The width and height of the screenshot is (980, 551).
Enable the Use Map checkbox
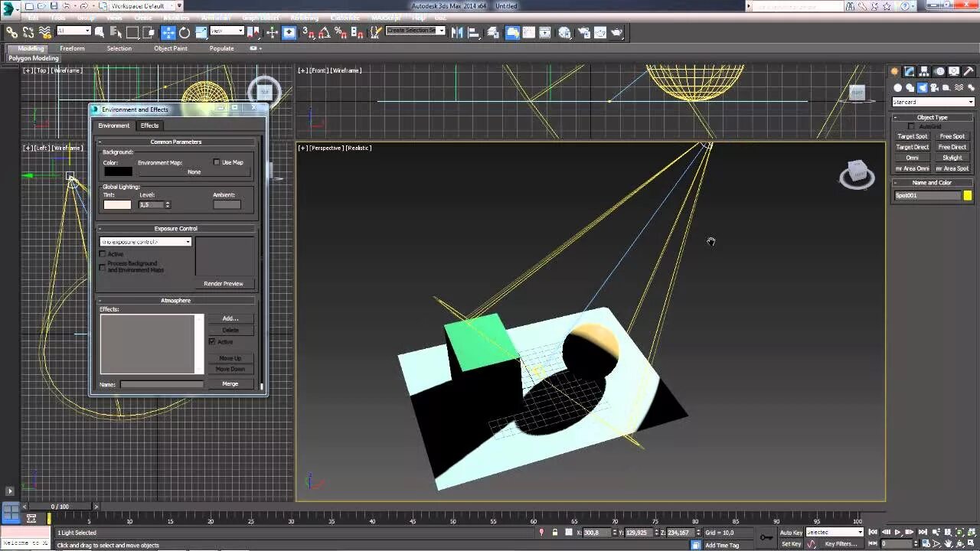click(217, 162)
